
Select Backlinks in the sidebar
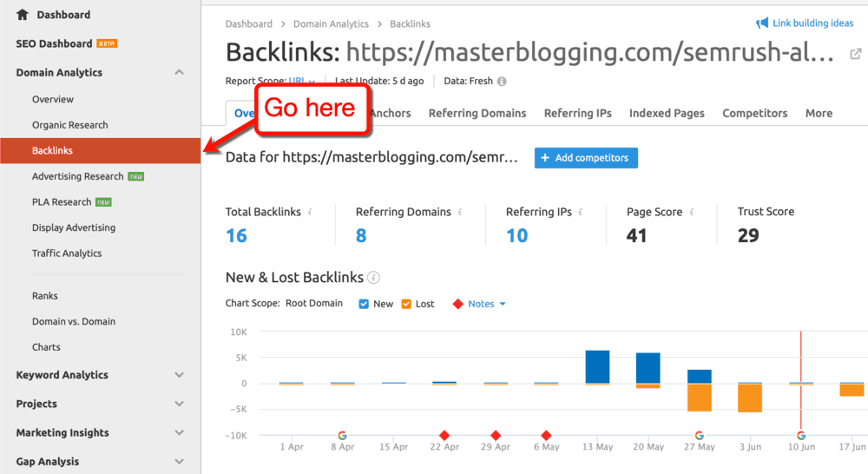coord(100,150)
